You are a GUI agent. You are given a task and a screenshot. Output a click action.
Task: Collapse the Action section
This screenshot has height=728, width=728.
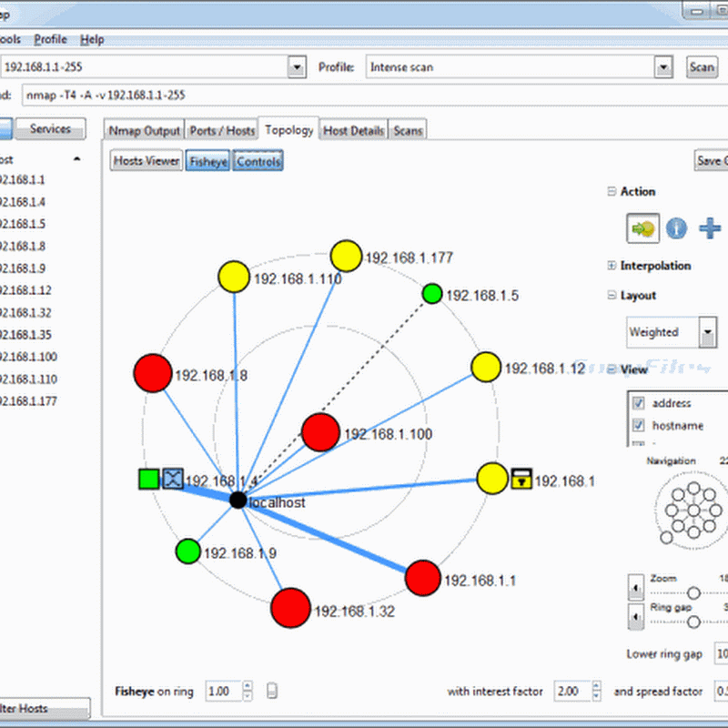pyautogui.click(x=612, y=191)
